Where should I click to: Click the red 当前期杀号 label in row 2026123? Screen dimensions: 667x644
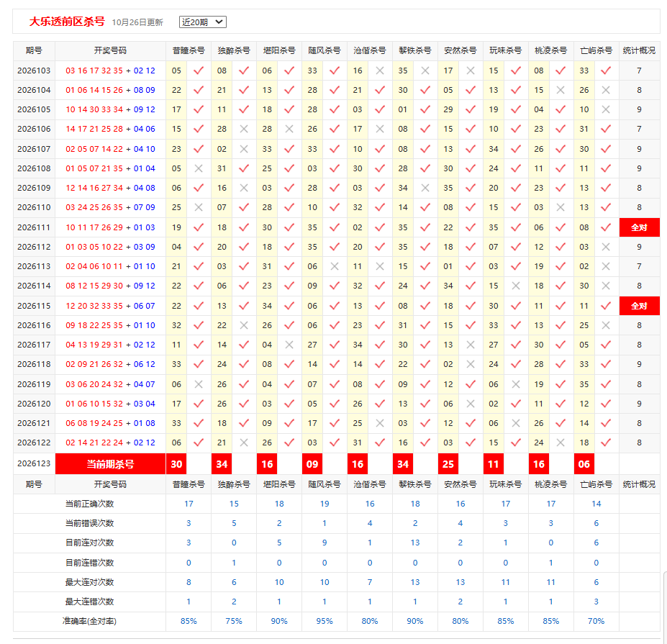coord(111,464)
